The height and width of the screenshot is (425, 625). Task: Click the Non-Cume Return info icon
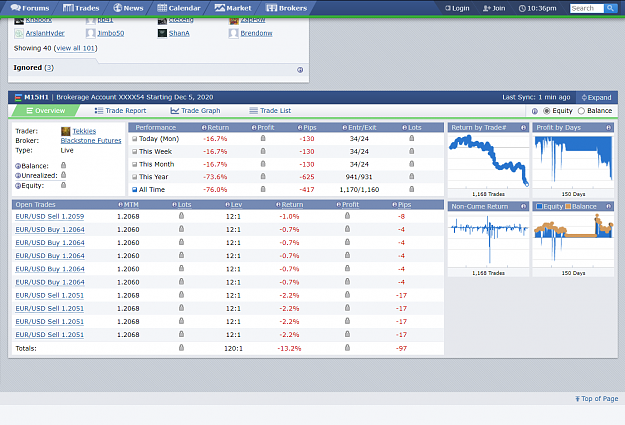click(x=523, y=206)
